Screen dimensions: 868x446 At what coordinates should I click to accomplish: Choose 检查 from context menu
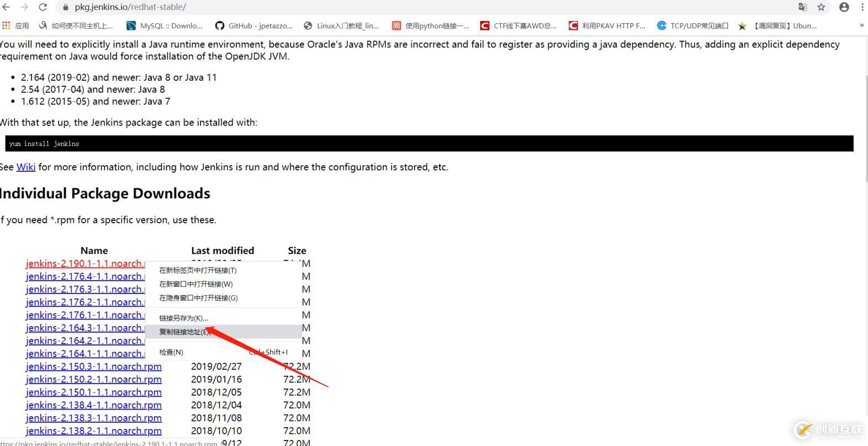click(x=171, y=353)
